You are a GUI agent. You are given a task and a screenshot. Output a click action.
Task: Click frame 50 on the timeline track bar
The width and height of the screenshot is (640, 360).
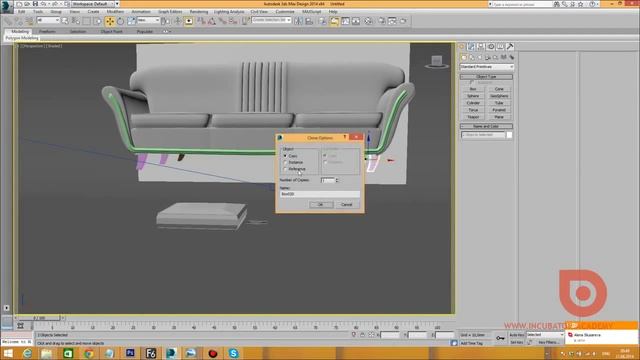coord(234,327)
